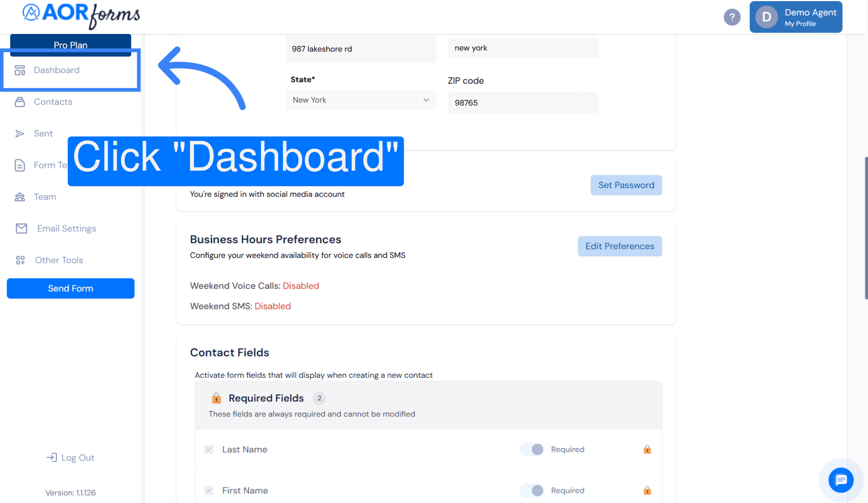Expand the State dropdown
This screenshot has width=868, height=503.
tap(361, 100)
